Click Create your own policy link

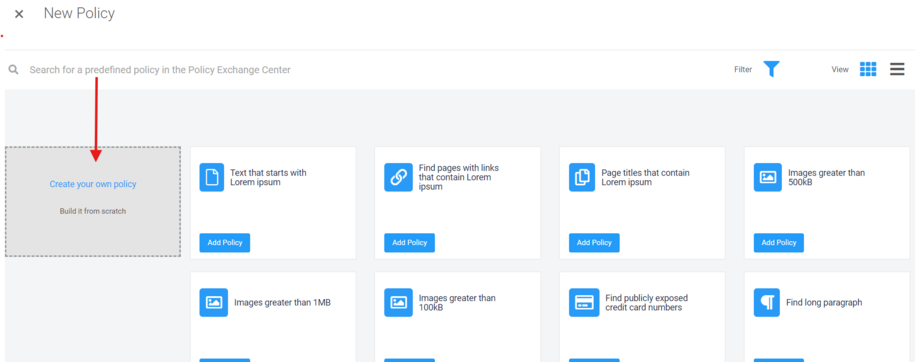point(93,184)
